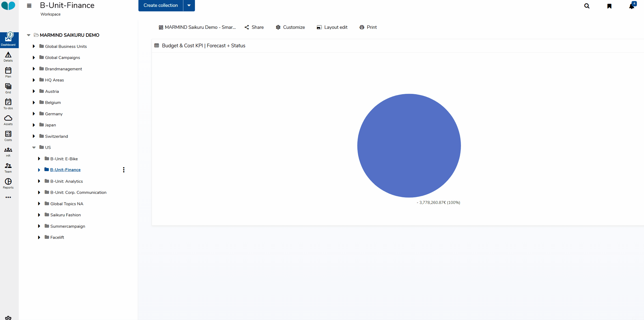Click Customize in dashboard toolbar
The image size is (644, 320).
click(x=290, y=27)
